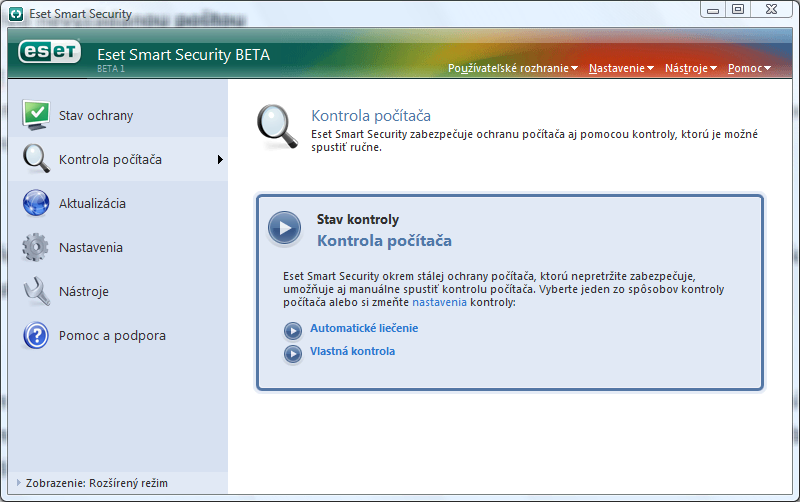The width and height of the screenshot is (800, 502).
Task: Start Automatické liečenie scan
Action: 364,328
